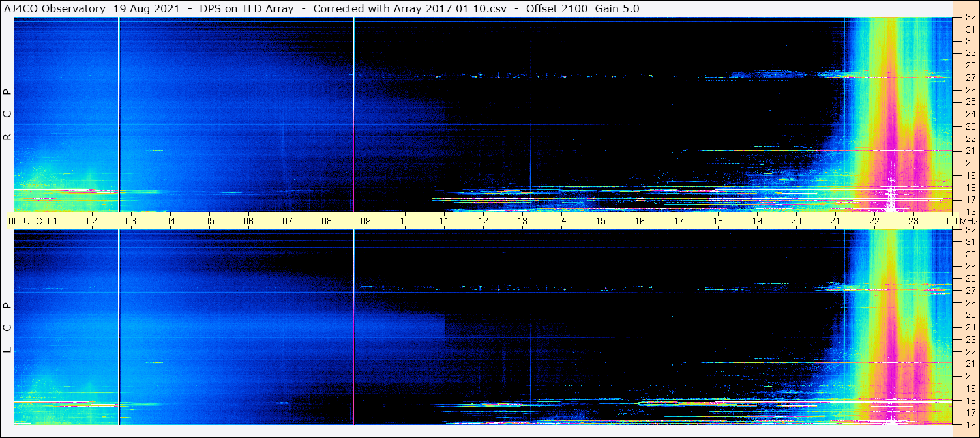
Task: Click hour label '08' on the UTC axis
Action: pyautogui.click(x=327, y=221)
